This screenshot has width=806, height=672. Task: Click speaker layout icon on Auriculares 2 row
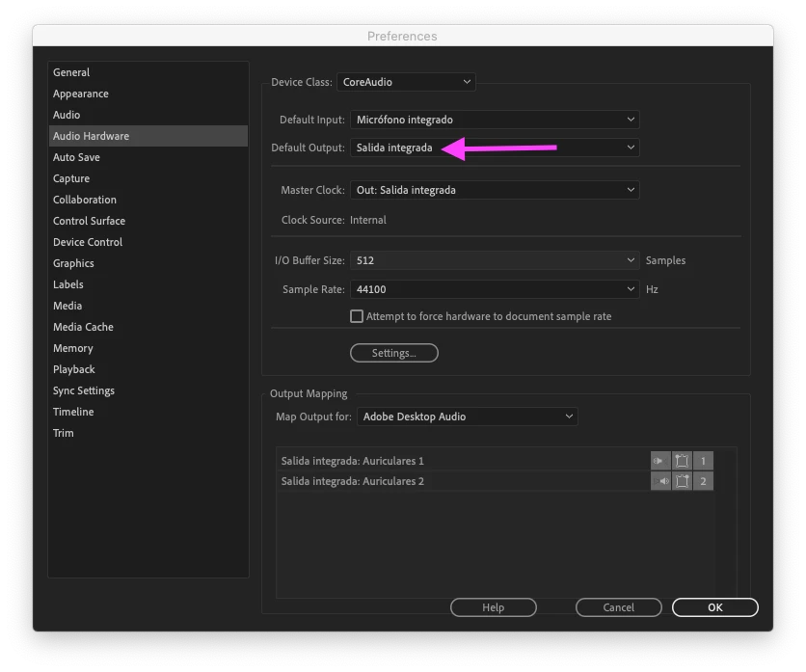(682, 481)
